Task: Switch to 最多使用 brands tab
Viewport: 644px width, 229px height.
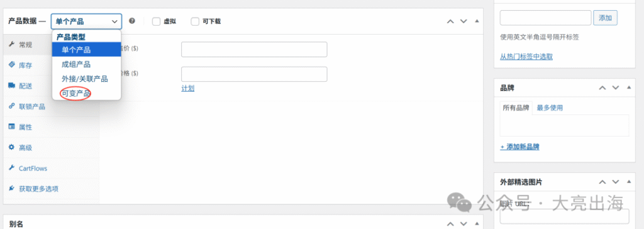Action: [x=550, y=108]
